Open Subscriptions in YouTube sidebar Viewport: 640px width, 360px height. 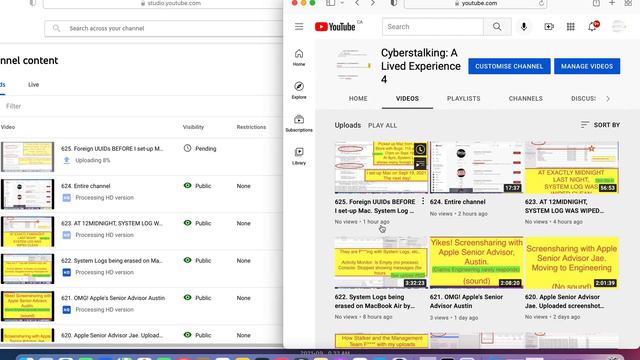(299, 123)
